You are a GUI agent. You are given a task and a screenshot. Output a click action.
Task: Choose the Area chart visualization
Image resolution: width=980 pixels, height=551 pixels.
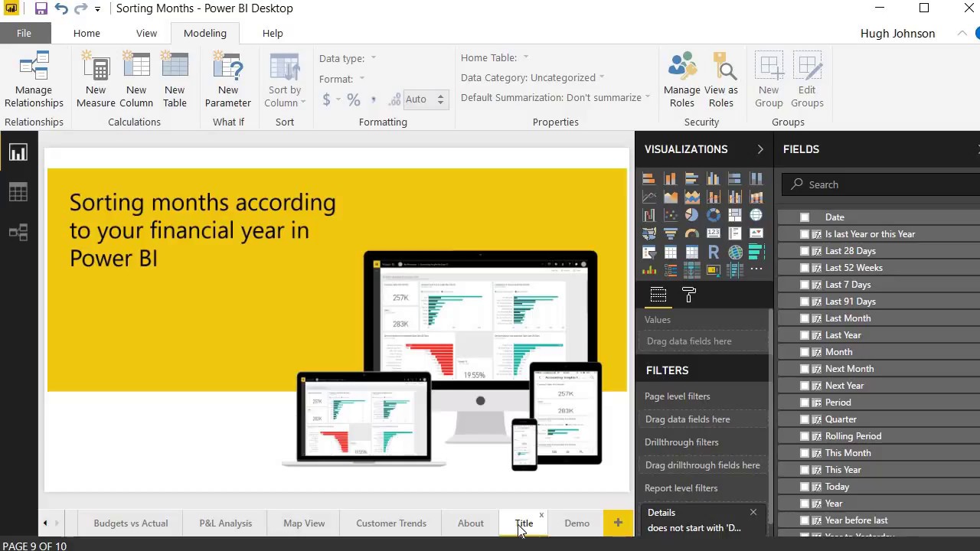click(671, 197)
